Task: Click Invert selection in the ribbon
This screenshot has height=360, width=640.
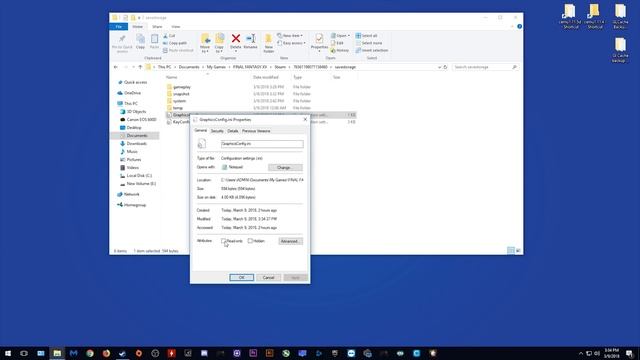Action: (x=371, y=50)
